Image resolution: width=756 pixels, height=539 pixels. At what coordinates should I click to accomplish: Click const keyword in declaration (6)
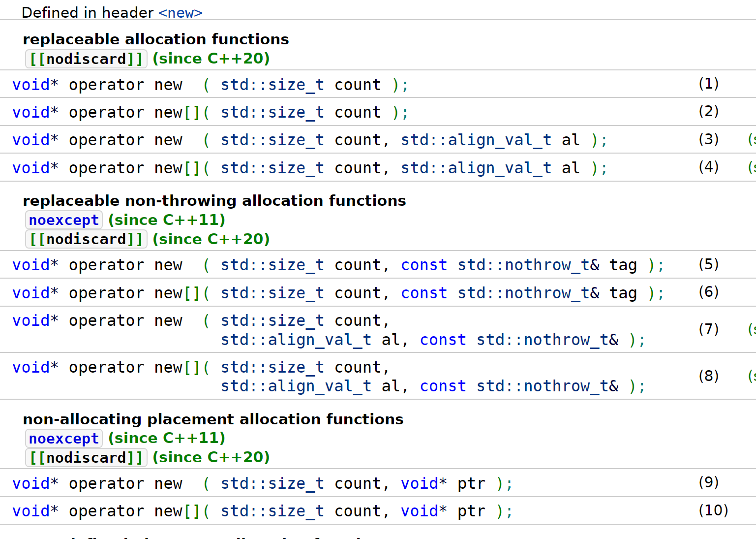(x=424, y=293)
